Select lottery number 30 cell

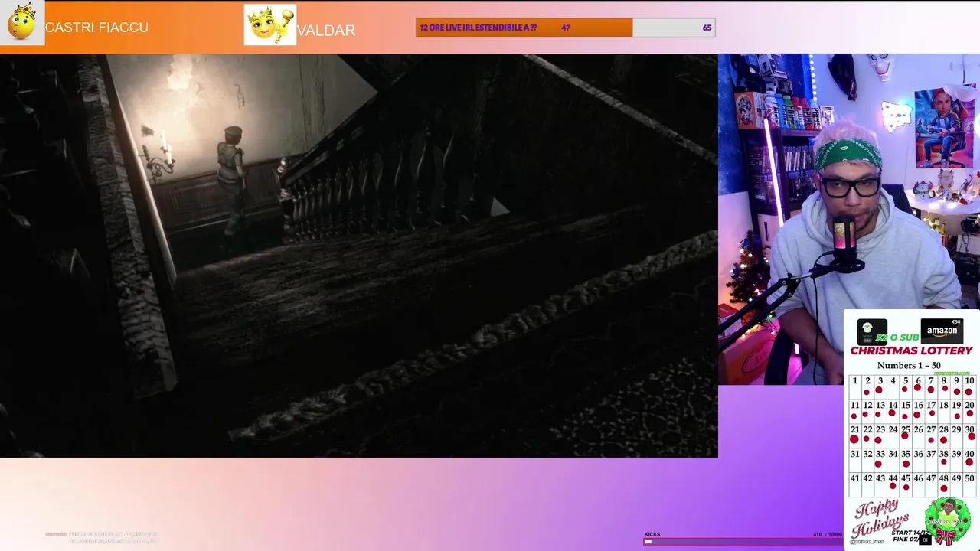(969, 435)
